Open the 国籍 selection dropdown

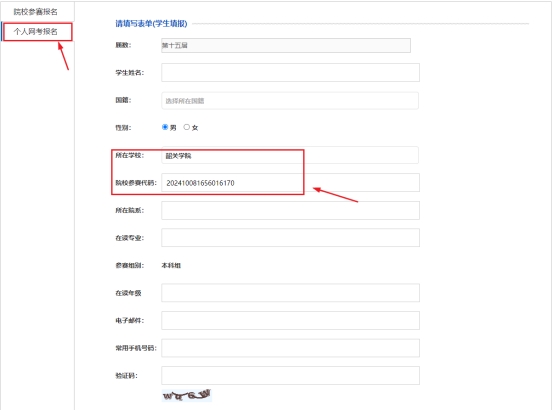290,101
